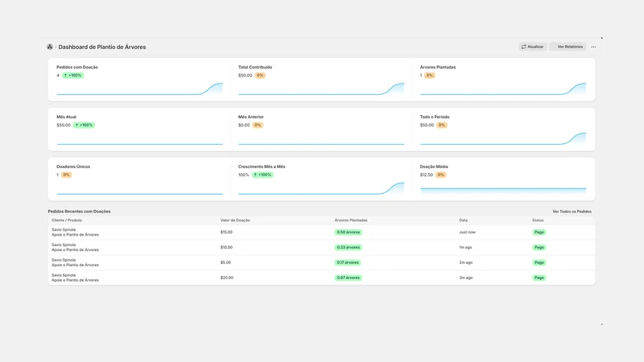Select the Árvores Plantadas card title
Image resolution: width=644 pixels, height=362 pixels.
coord(438,67)
